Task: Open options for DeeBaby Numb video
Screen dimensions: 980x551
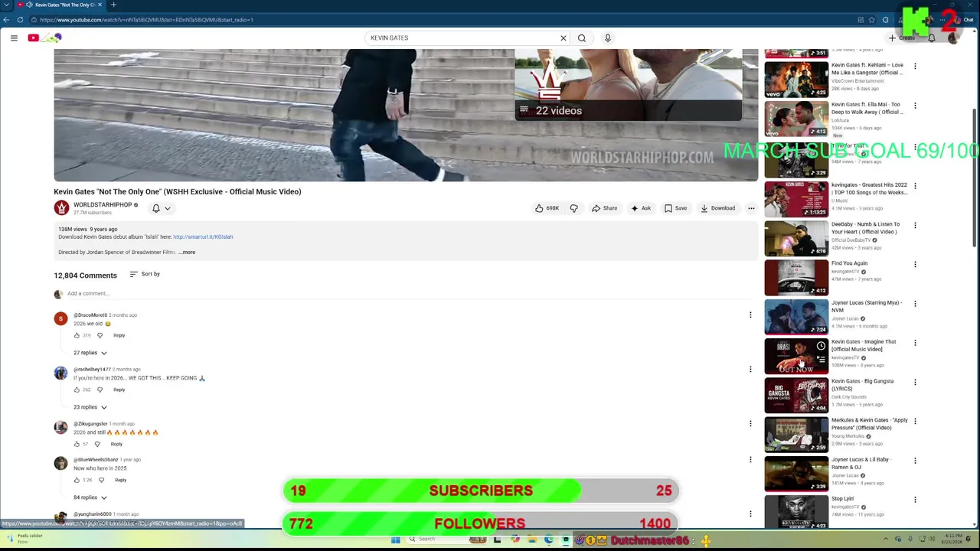Action: pos(915,225)
